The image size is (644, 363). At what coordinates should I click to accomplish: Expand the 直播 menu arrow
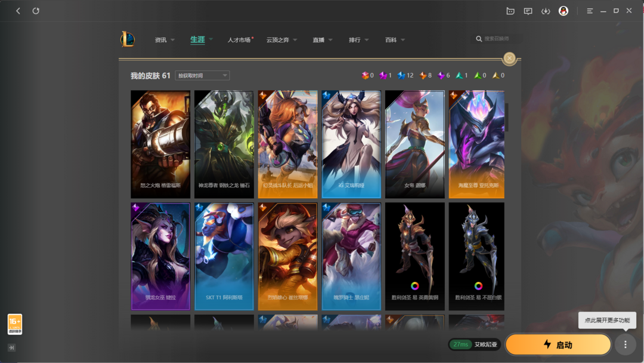[x=330, y=40]
